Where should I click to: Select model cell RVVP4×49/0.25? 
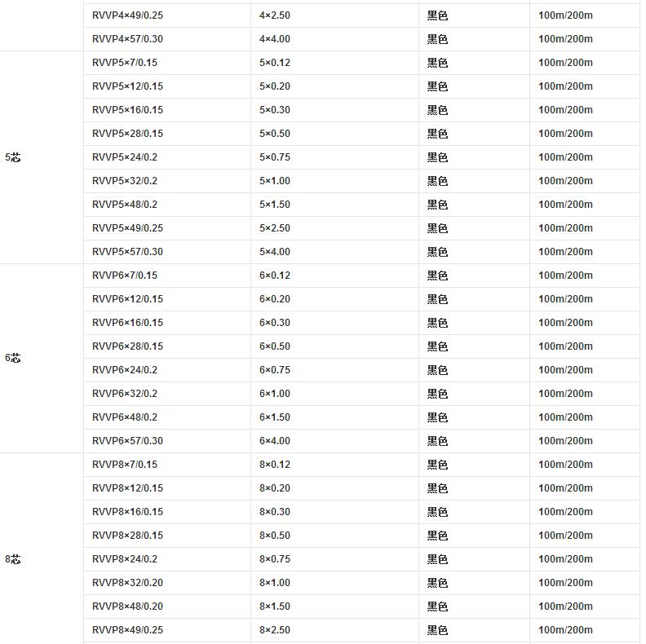point(127,15)
